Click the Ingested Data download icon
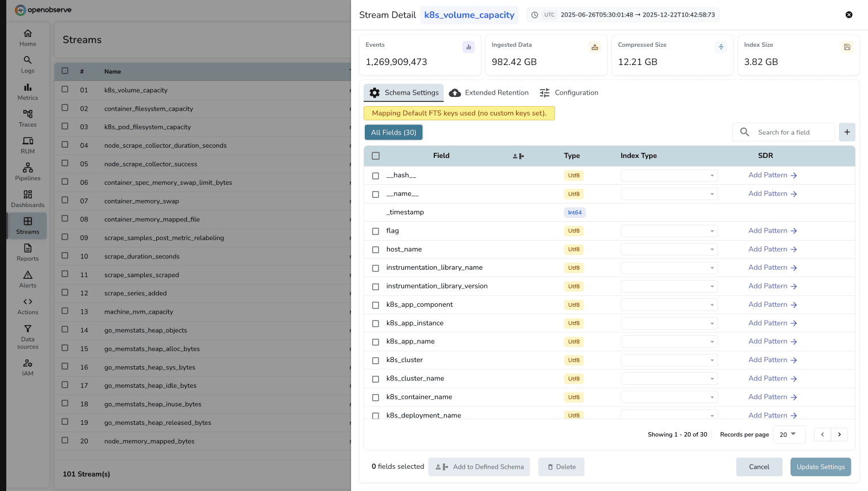Viewport: 868px width, 491px height. (594, 47)
